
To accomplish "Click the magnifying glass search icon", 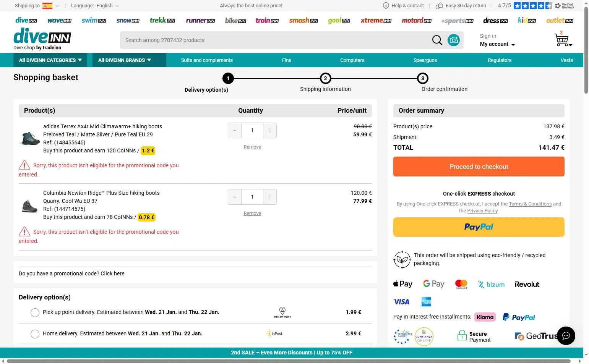I will click(x=437, y=40).
